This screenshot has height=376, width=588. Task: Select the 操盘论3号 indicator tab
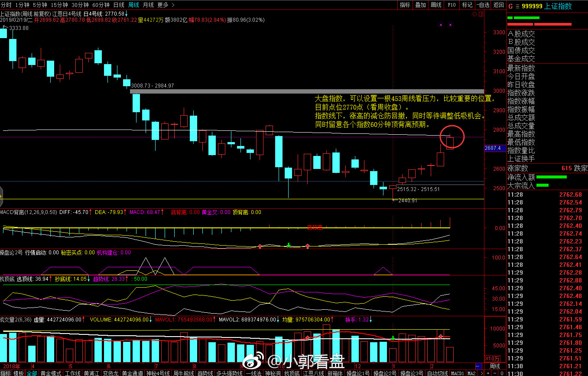point(412,373)
